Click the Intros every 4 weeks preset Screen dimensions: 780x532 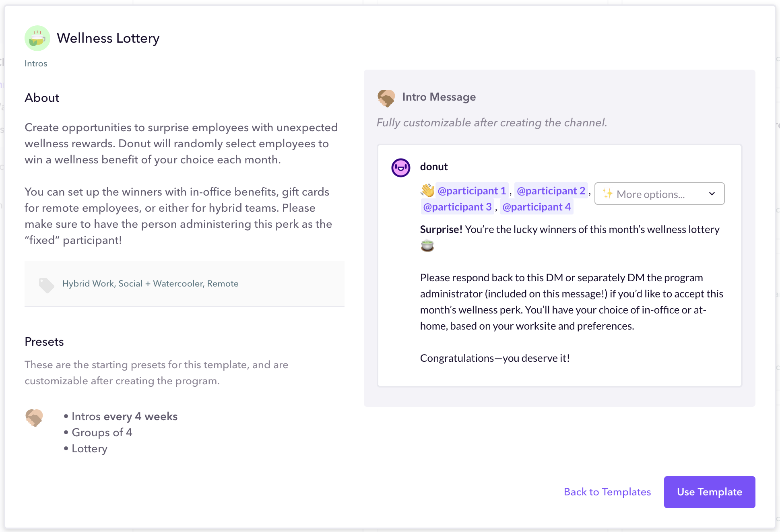click(124, 416)
